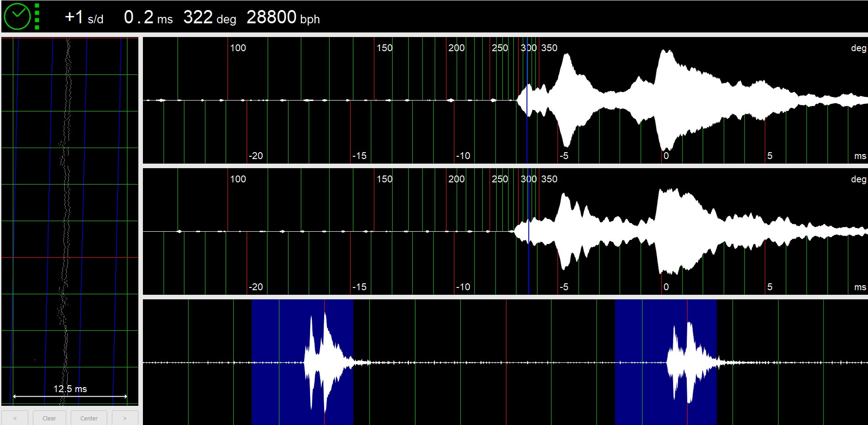Click the 0 ms label in middle waveform

click(x=666, y=287)
